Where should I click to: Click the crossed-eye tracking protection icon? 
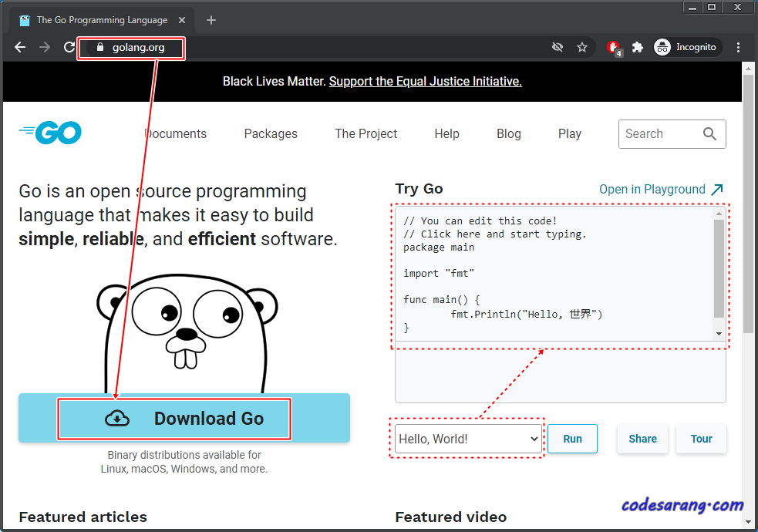point(558,47)
